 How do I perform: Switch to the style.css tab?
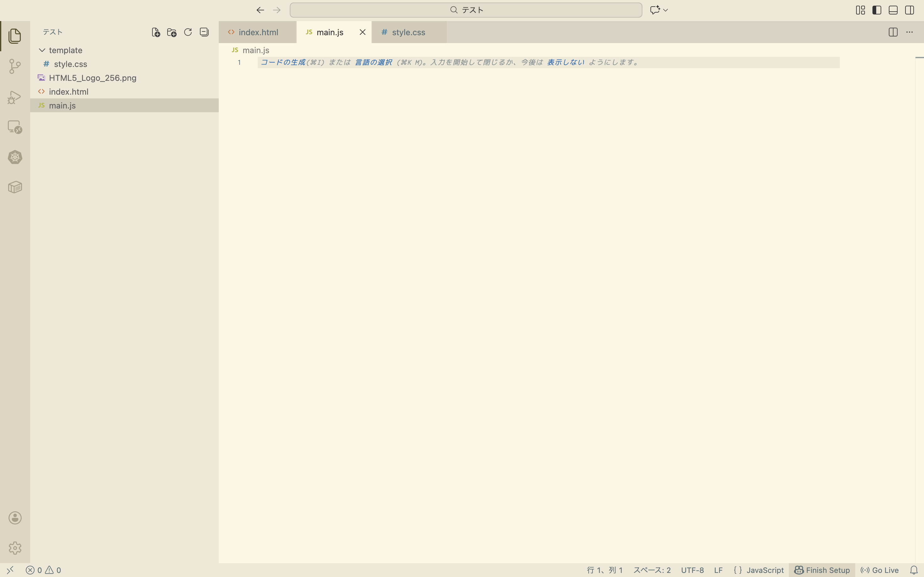coord(408,32)
